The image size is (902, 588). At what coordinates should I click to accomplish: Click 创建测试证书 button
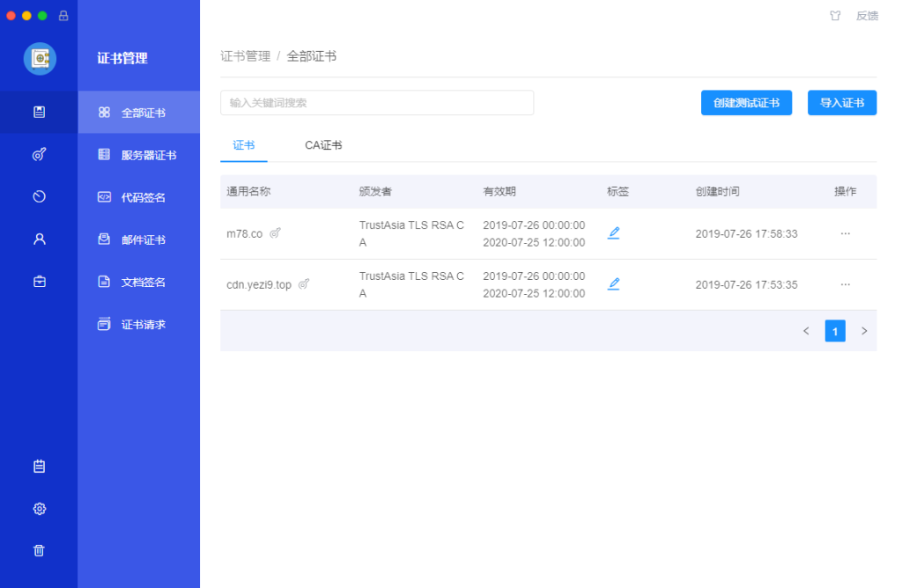(x=746, y=103)
